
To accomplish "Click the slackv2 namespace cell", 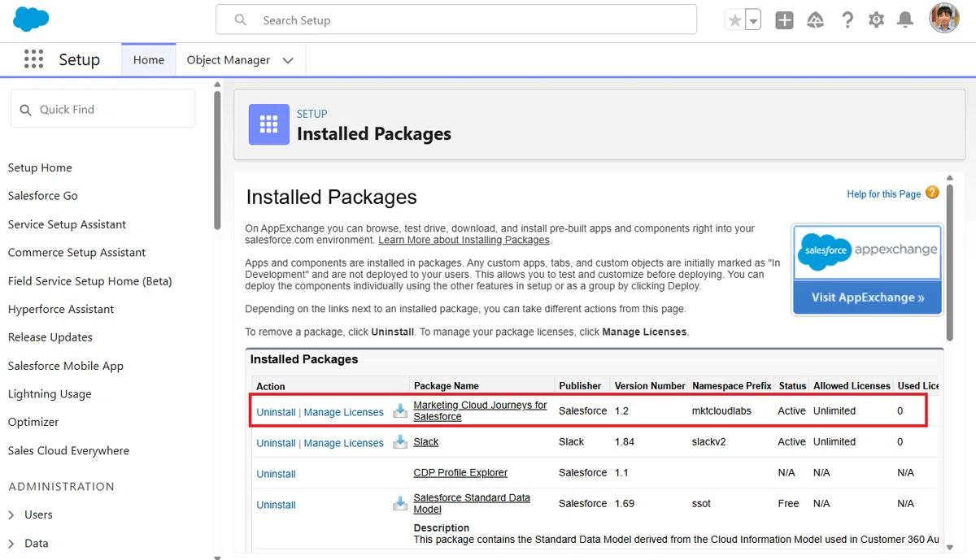I will pos(711,442).
